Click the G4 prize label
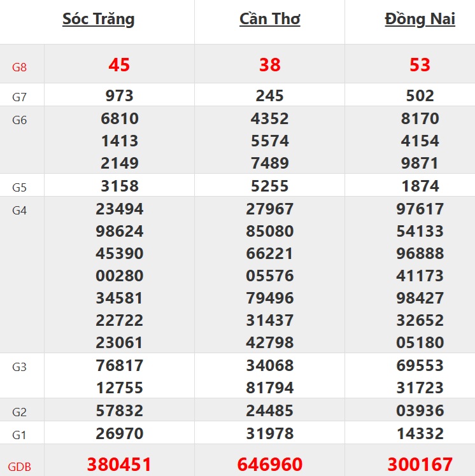The height and width of the screenshot is (476, 475). coord(20,210)
